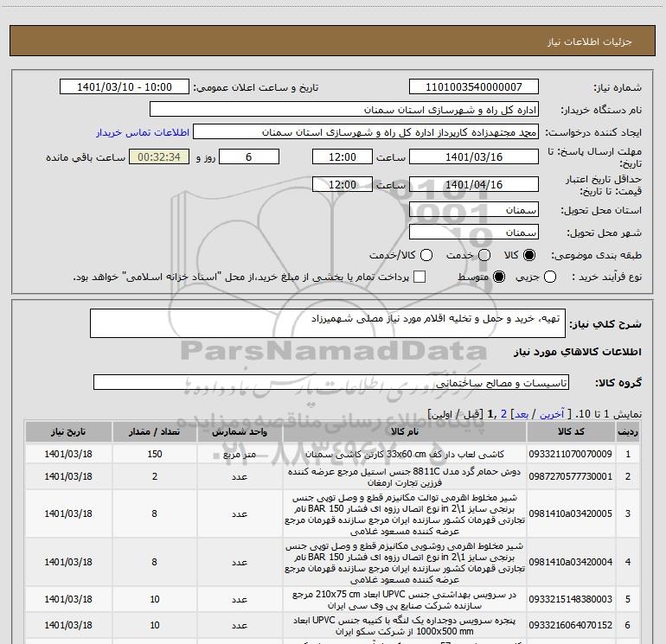Viewport: 666px width, 644px height.
Task: Select the کالا/خدمت radio button
Action: coord(426,255)
